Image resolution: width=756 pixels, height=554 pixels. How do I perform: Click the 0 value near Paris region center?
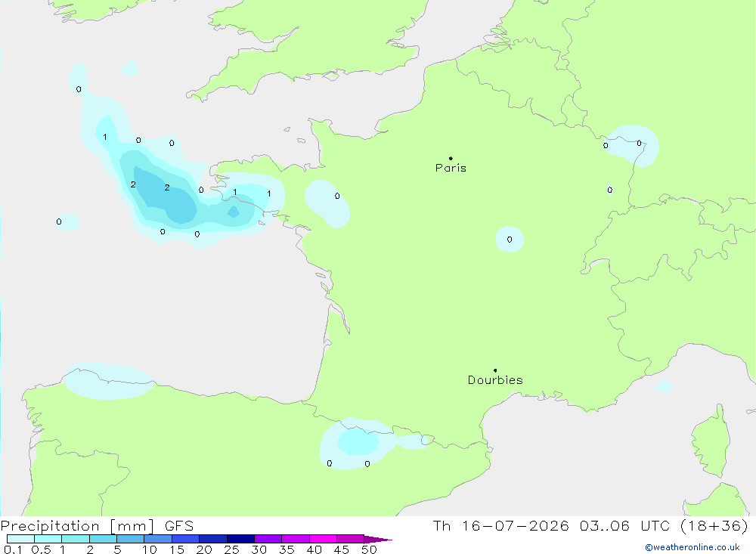(x=510, y=239)
